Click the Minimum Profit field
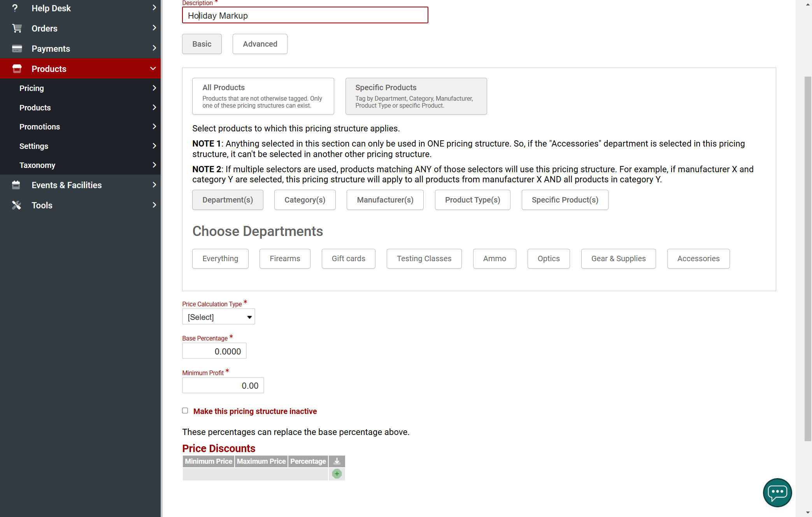This screenshot has width=812, height=517. coord(223,385)
